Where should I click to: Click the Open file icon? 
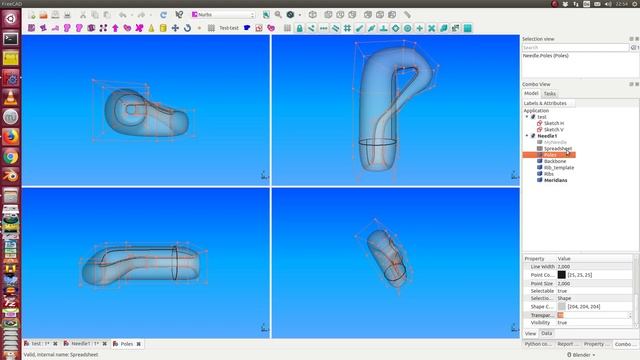tap(44, 15)
